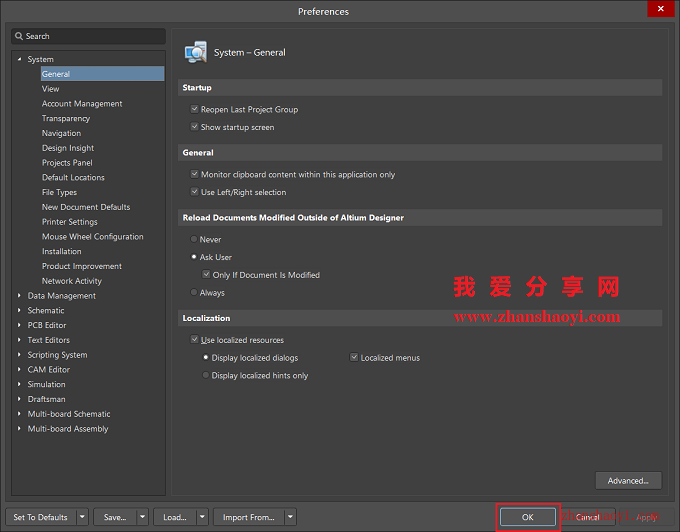Select General in the System tree
This screenshot has width=680, height=532.
point(103,74)
